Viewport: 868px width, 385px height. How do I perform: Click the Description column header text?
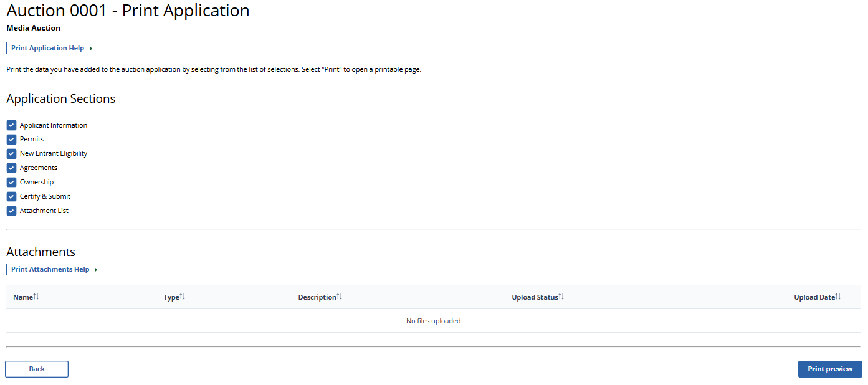pos(317,297)
